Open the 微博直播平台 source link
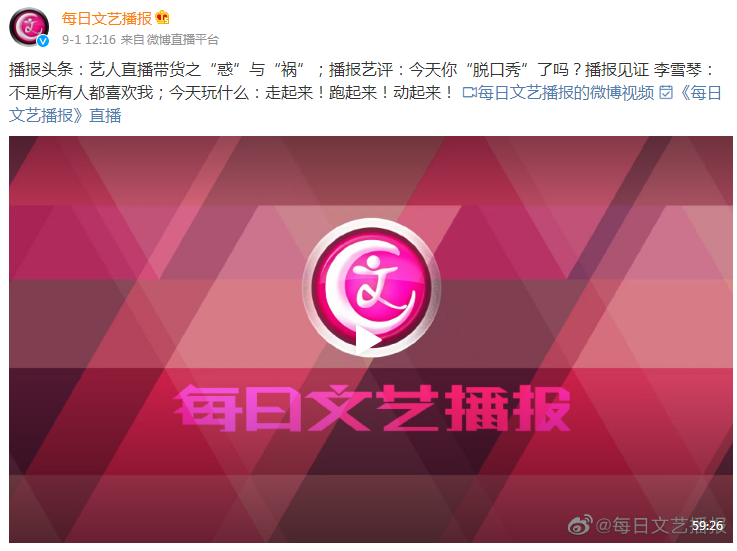 point(182,40)
